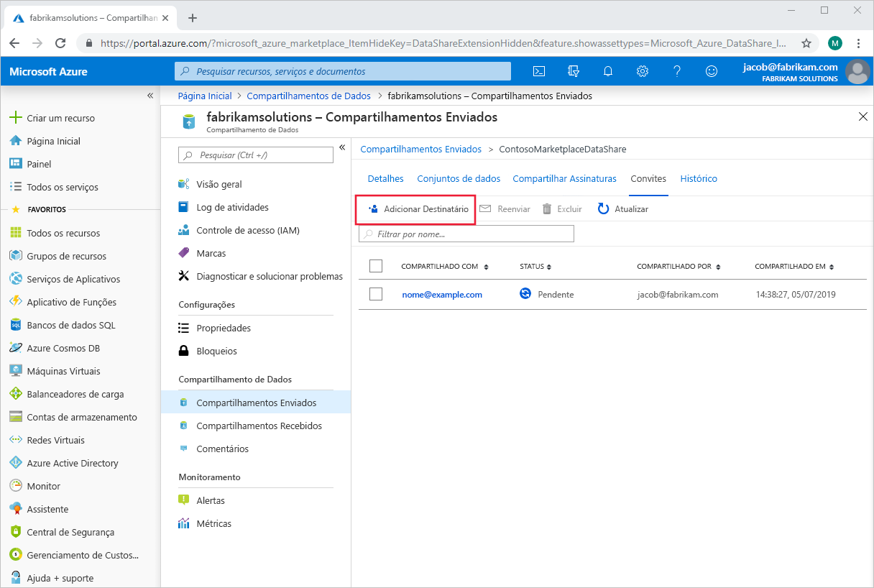
Task: Click the Adicionar Destinatário button
Action: pyautogui.click(x=415, y=209)
